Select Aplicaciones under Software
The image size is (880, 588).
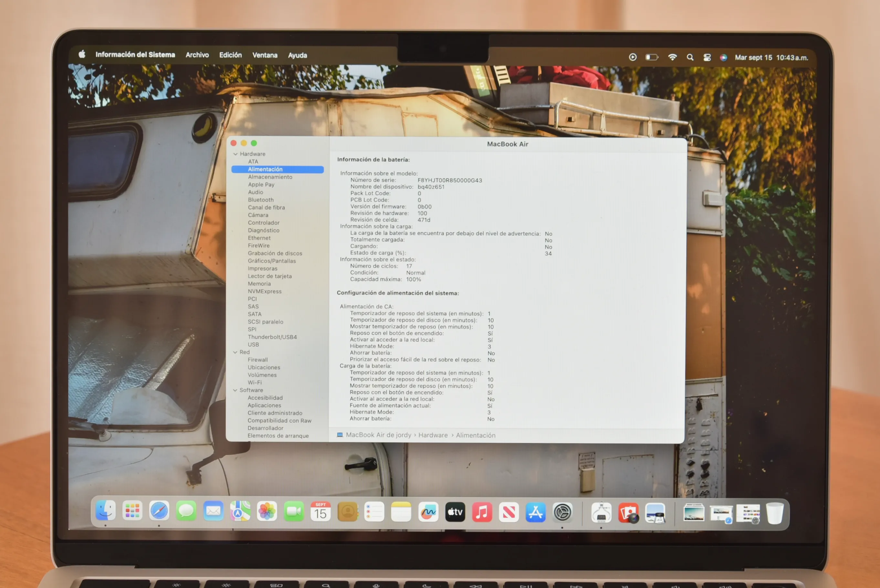coord(264,405)
